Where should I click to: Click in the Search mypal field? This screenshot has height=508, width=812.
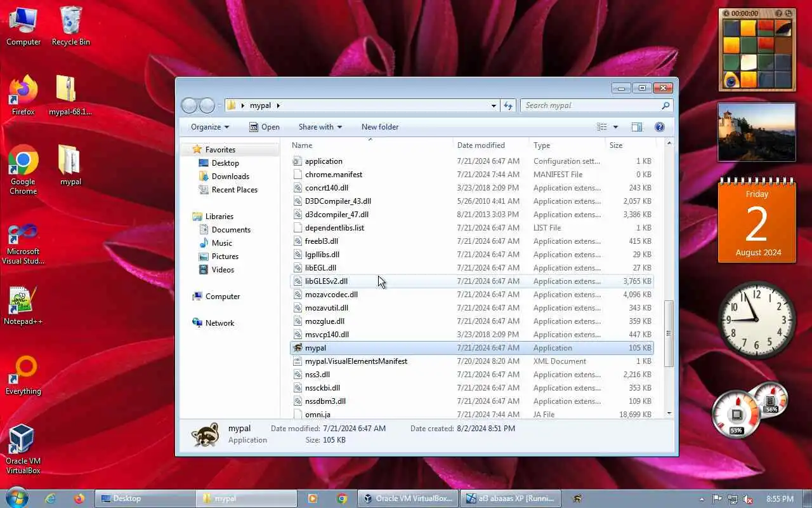[x=590, y=105]
